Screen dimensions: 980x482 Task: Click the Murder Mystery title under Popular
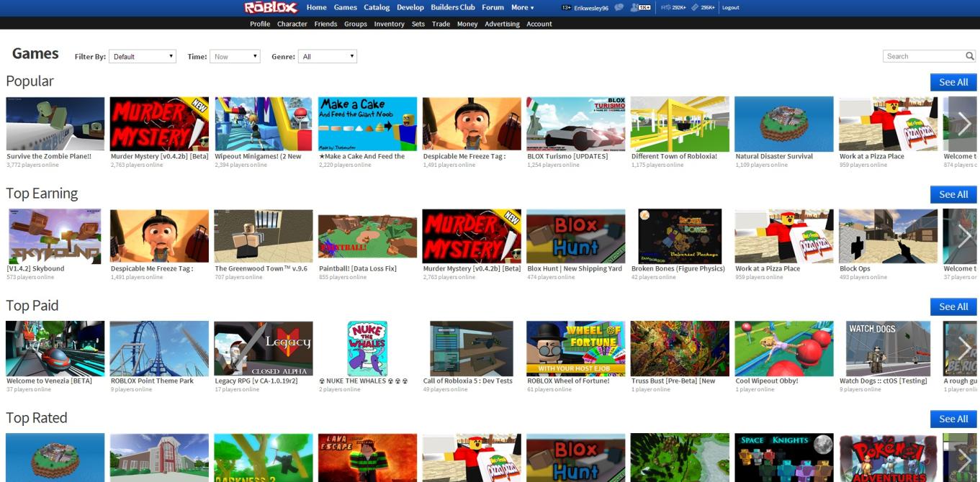(x=159, y=156)
